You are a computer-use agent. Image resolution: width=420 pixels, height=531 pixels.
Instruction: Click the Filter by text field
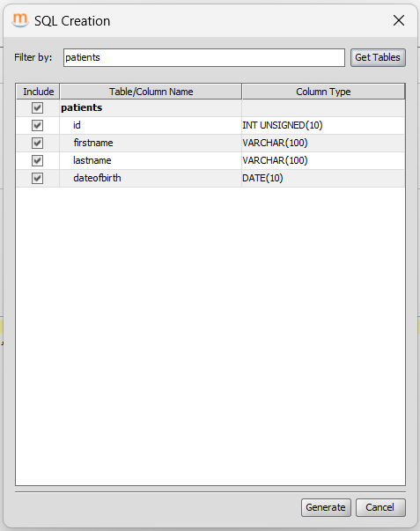(x=204, y=57)
